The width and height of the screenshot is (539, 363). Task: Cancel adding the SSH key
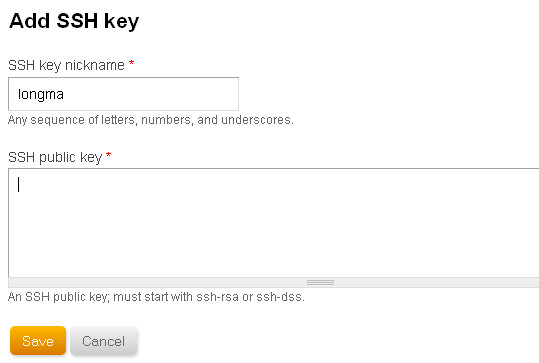coord(104,340)
